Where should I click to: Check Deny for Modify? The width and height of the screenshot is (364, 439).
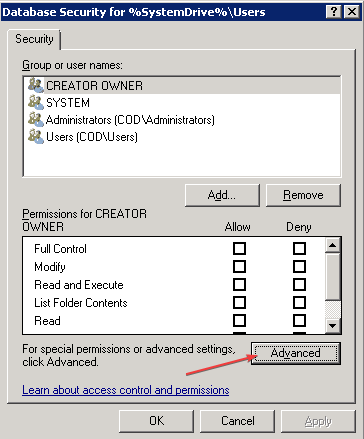[299, 267]
